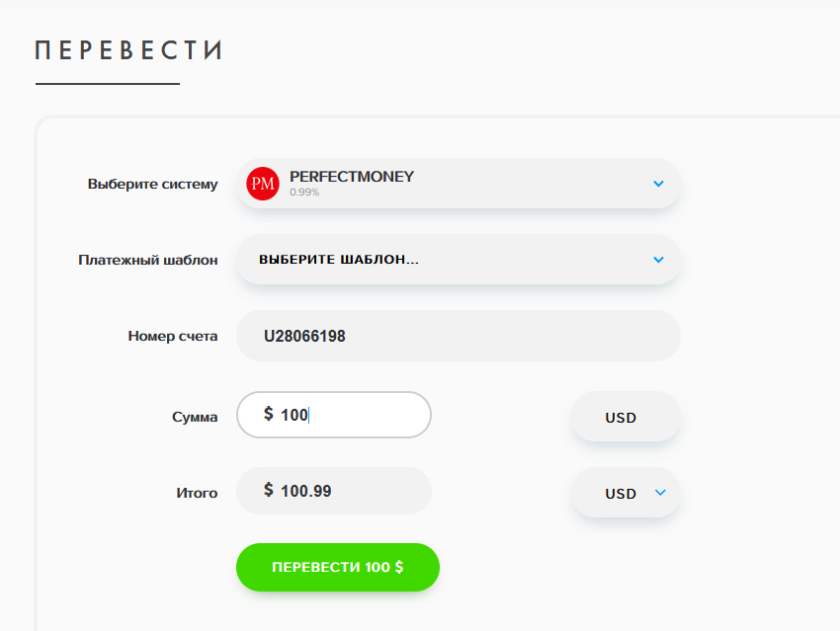Click the dollar sign in the Сумма field
This screenshot has width=840, height=631.
coord(269,414)
